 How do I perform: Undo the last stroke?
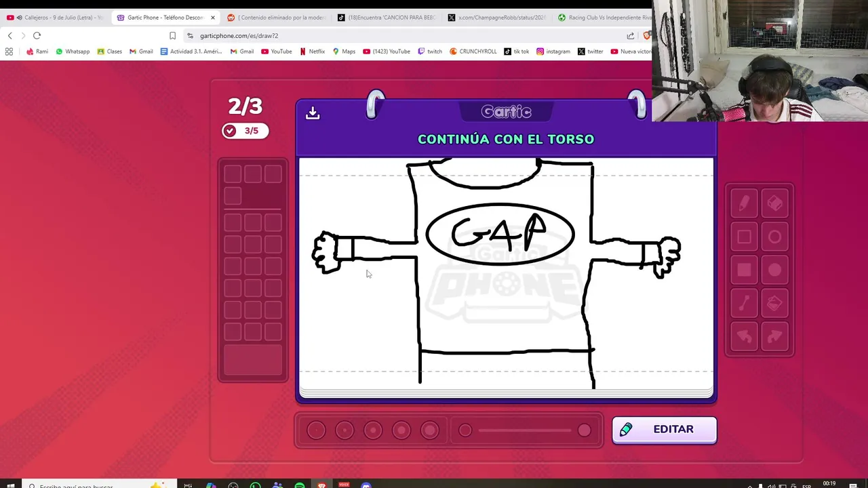tap(744, 336)
